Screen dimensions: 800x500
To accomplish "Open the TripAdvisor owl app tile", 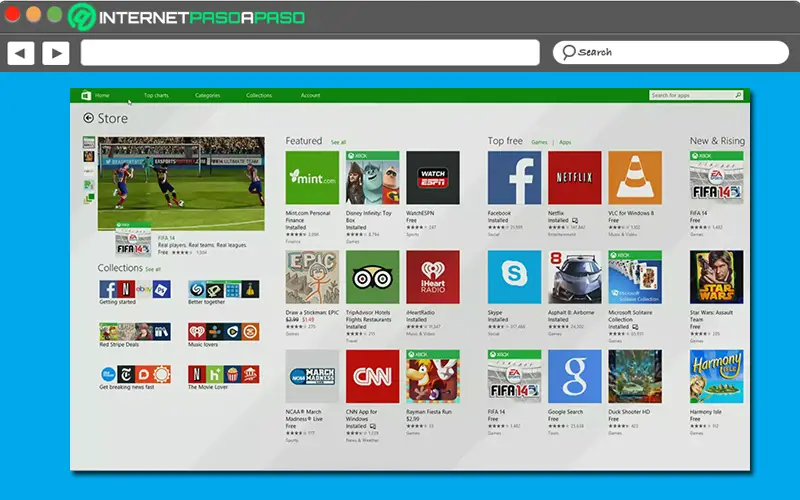I will click(372, 277).
